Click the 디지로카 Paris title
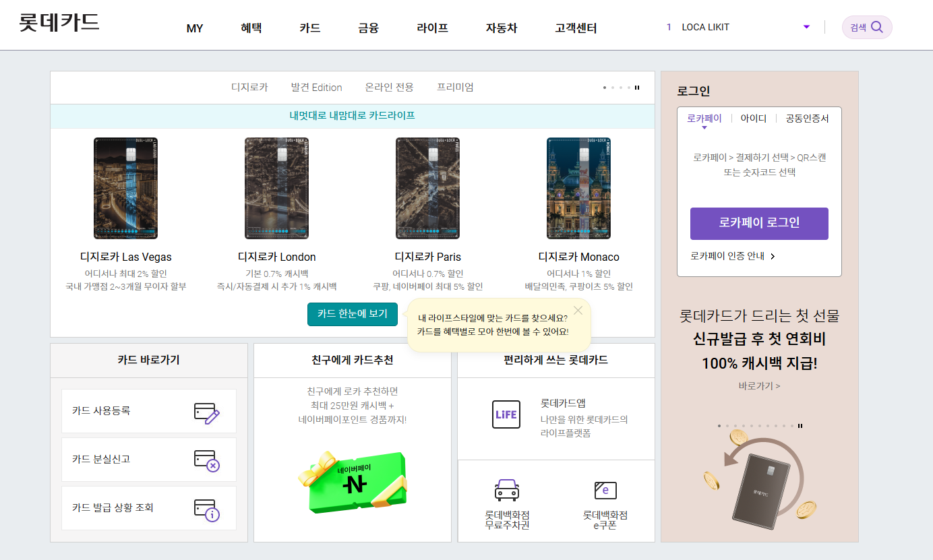Image resolution: width=933 pixels, height=560 pixels. 428,257
